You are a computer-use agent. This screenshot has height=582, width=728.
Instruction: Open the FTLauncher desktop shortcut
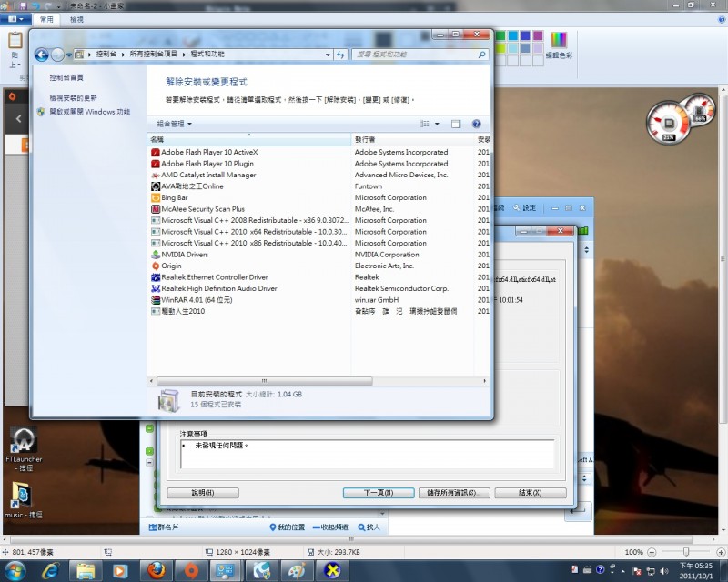23,443
